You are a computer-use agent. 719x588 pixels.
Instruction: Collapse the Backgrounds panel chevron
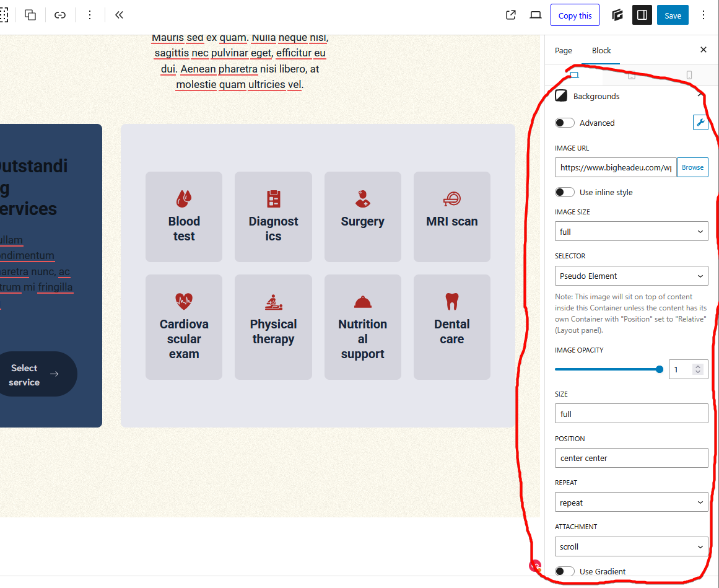click(x=700, y=95)
